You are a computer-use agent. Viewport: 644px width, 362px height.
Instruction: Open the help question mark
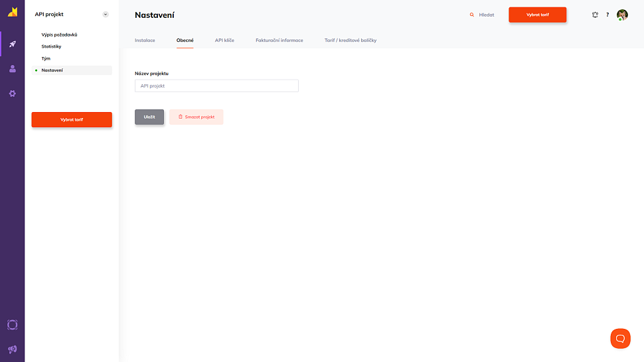[607, 15]
